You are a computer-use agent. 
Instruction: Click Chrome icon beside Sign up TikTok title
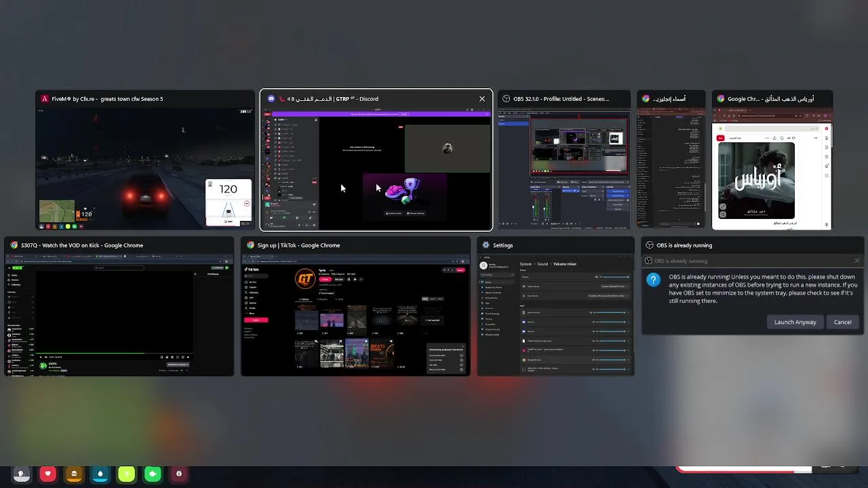(250, 245)
